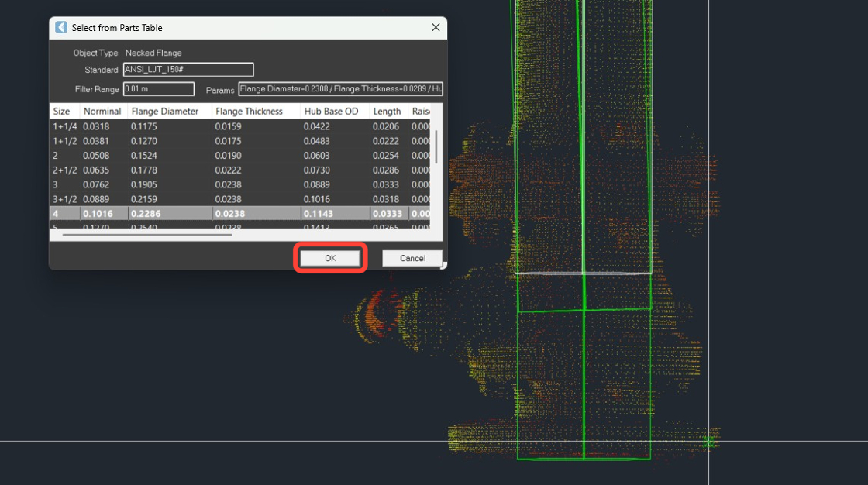Click the parts table horizontal scrollbar thumb
This screenshot has height=485, width=868.
click(x=147, y=235)
